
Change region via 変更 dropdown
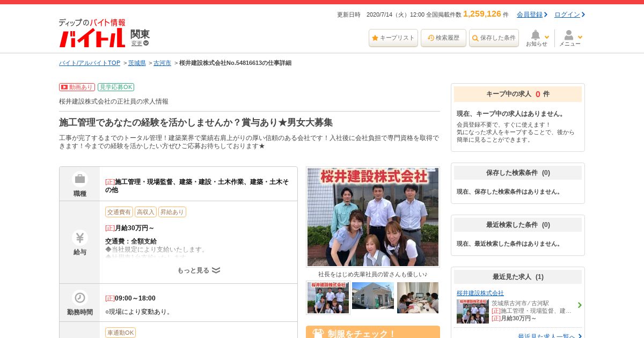pyautogui.click(x=140, y=43)
